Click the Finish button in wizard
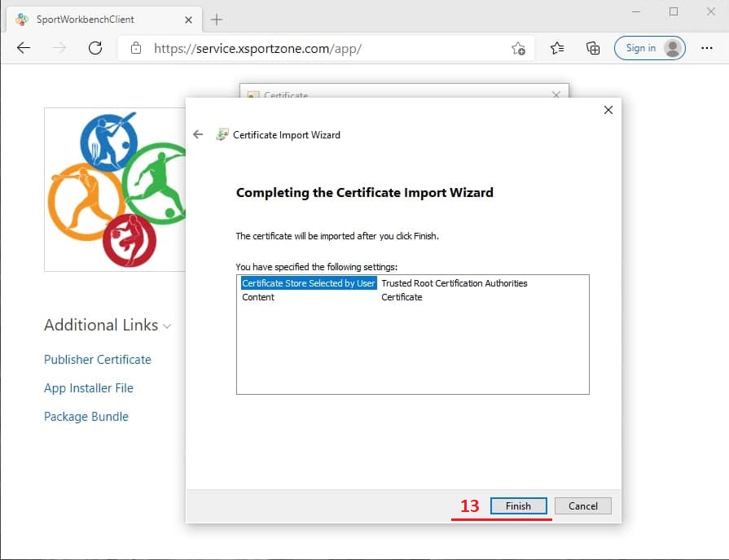This screenshot has height=560, width=729. 518,505
